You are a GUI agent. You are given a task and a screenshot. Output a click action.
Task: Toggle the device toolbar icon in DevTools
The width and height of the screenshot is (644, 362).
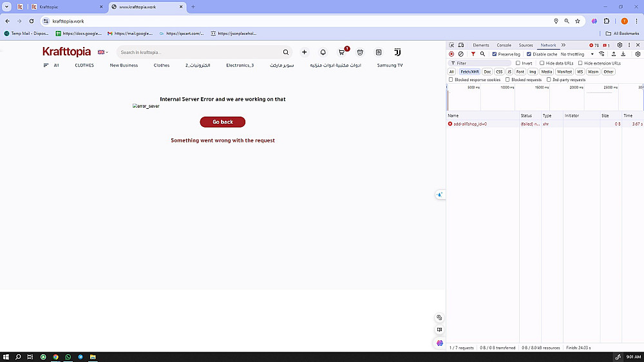461,45
